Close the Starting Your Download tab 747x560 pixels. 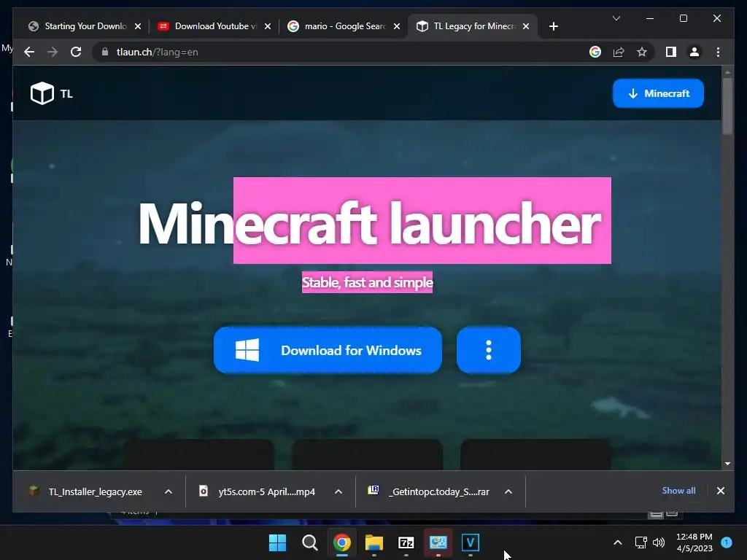138,26
